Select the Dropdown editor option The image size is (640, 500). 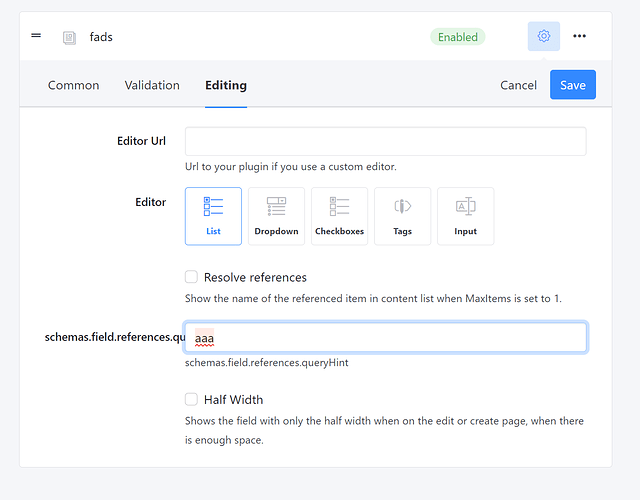[x=276, y=216]
